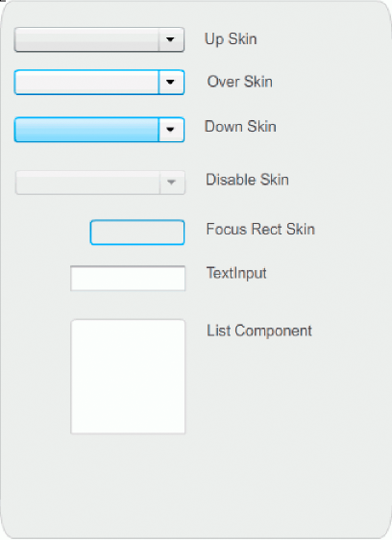Image resolution: width=392 pixels, height=540 pixels.
Task: Click the divider beside the Up Skin arrow
Action: [x=159, y=39]
